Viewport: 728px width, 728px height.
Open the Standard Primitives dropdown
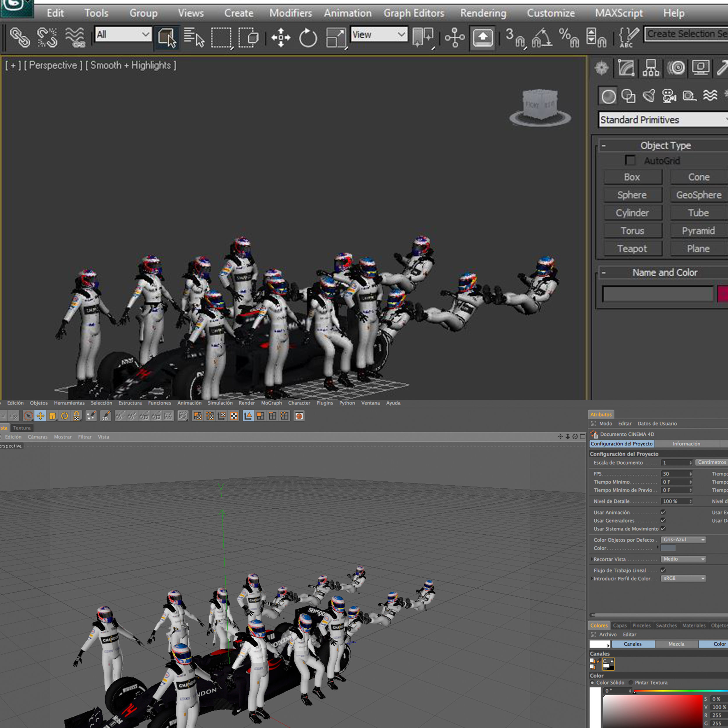[x=662, y=120]
